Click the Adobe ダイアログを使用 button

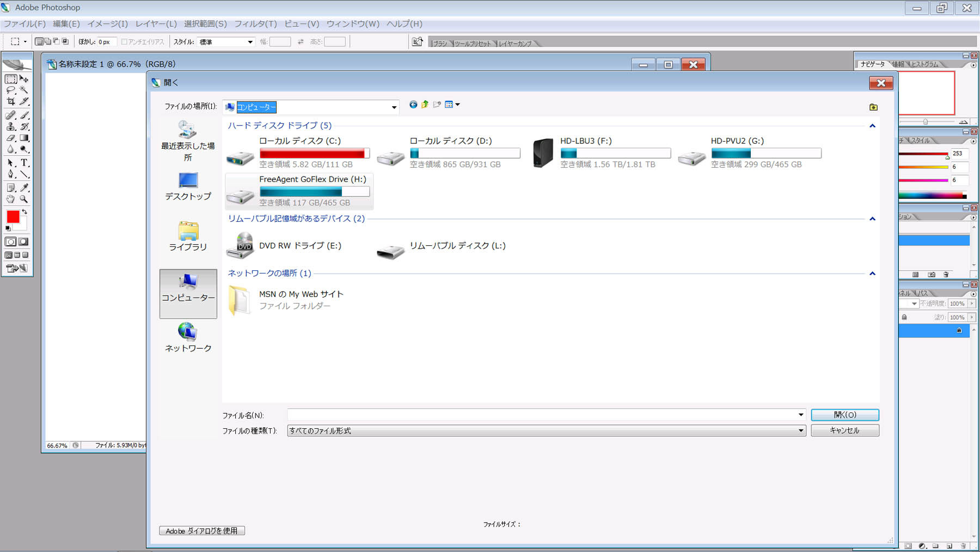(202, 531)
